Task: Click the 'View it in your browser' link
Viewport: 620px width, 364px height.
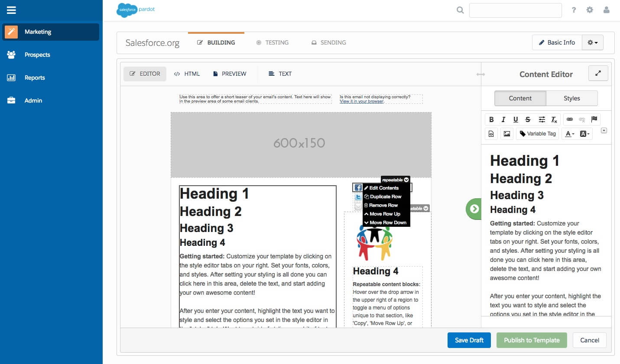Action: click(362, 101)
